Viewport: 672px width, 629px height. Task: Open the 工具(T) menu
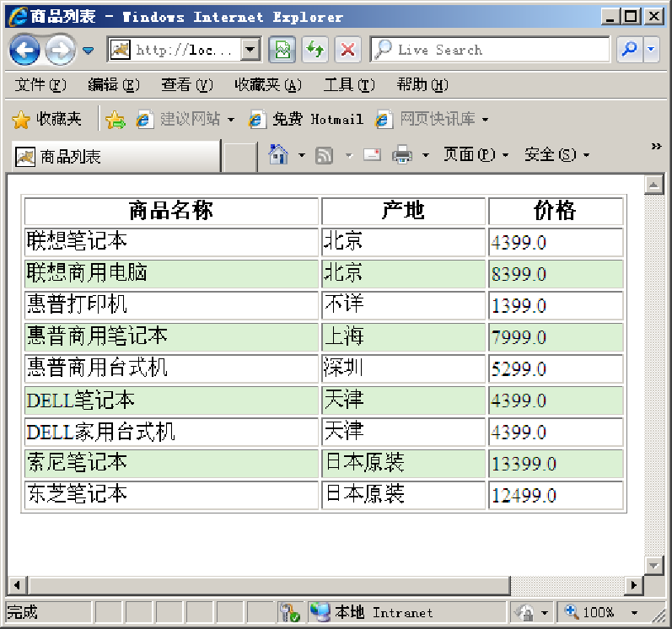[349, 85]
